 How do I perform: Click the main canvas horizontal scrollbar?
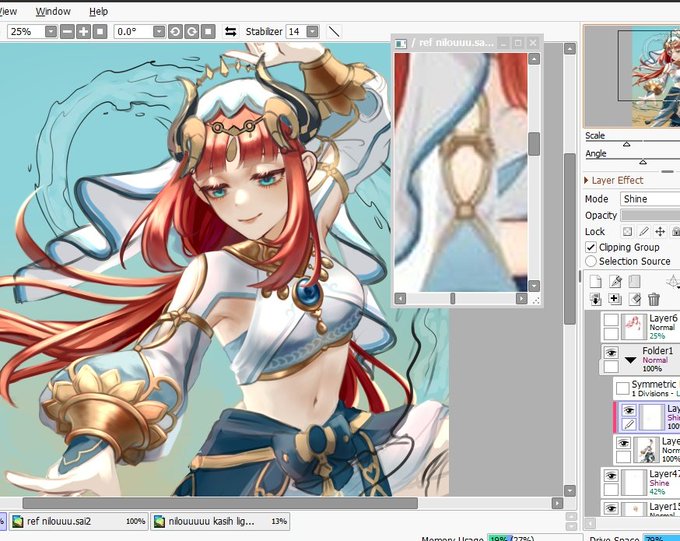(220, 503)
